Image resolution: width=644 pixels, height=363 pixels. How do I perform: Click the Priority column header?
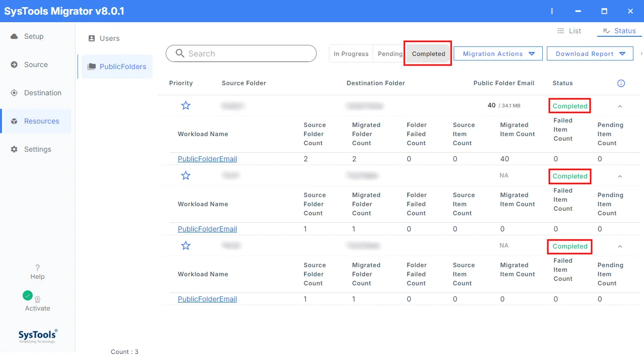click(181, 83)
